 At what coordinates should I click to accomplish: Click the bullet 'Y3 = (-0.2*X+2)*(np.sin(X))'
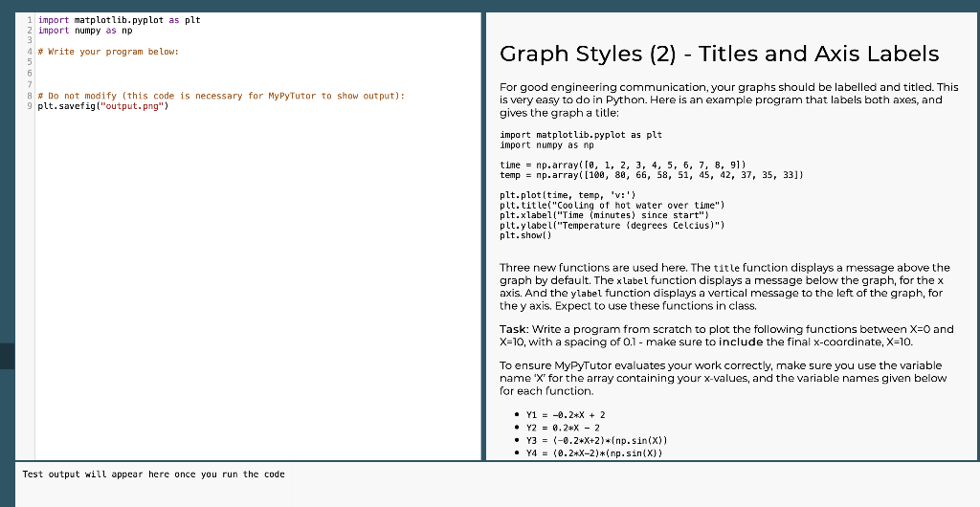(x=597, y=440)
